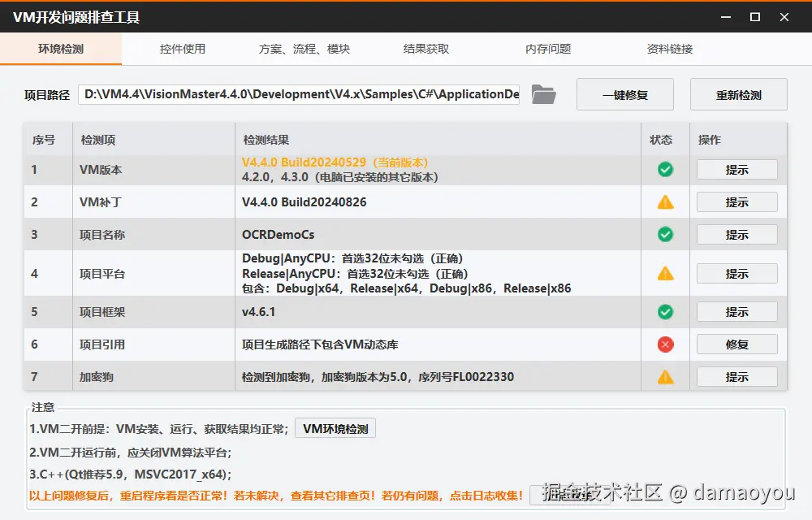The width and height of the screenshot is (812, 520).
Task: Click 提示 button for 项目平台 row
Action: click(737, 274)
